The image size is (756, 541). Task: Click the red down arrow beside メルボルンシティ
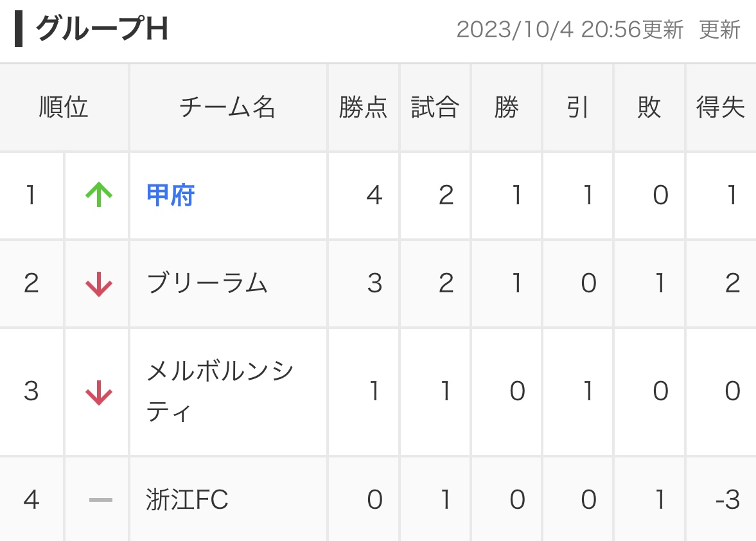[x=99, y=392]
